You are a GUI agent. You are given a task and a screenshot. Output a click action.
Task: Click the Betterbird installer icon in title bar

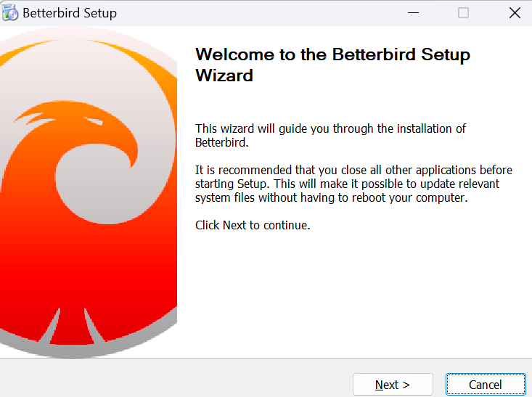10,13
